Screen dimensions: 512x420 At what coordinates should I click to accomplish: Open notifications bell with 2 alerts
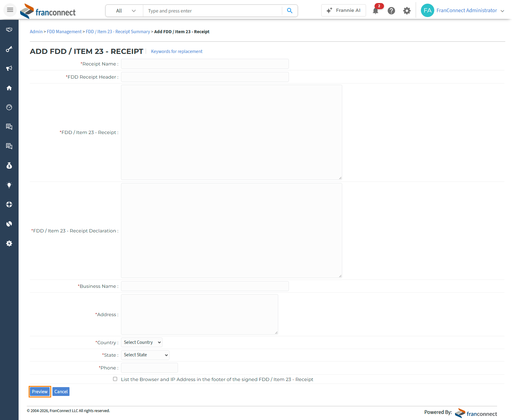tap(376, 11)
